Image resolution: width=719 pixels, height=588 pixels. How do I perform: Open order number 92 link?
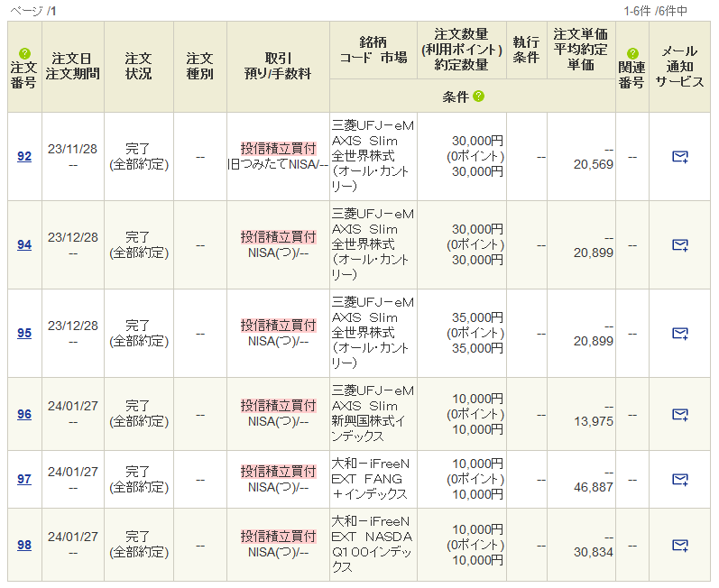[x=24, y=156]
